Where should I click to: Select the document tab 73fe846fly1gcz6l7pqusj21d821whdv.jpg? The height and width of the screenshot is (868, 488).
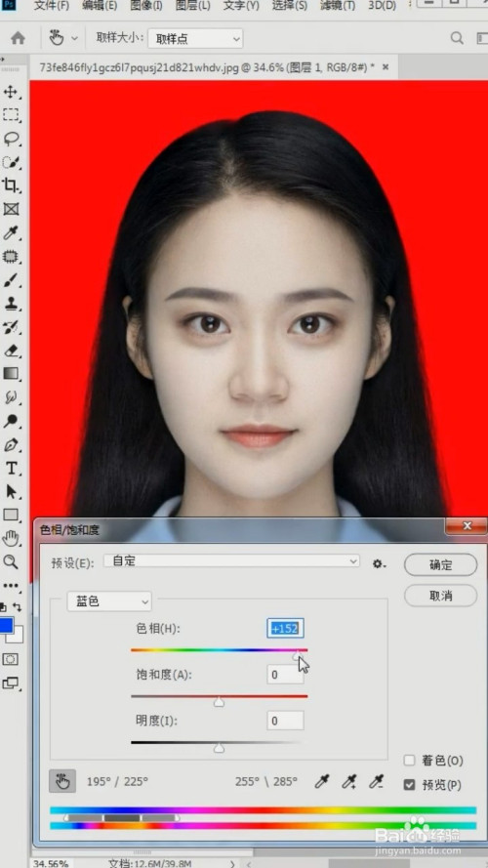[206, 67]
